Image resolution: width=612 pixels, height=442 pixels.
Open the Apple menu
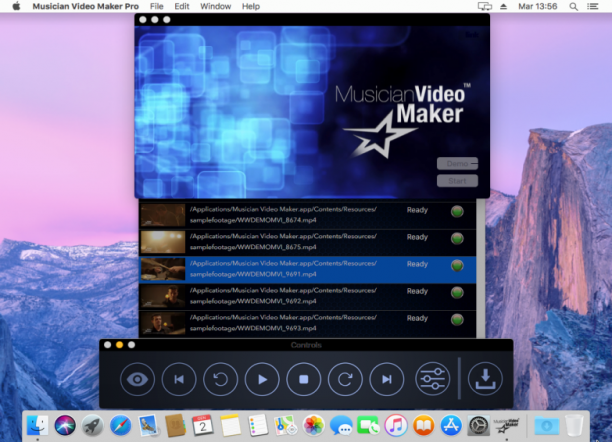point(16,6)
